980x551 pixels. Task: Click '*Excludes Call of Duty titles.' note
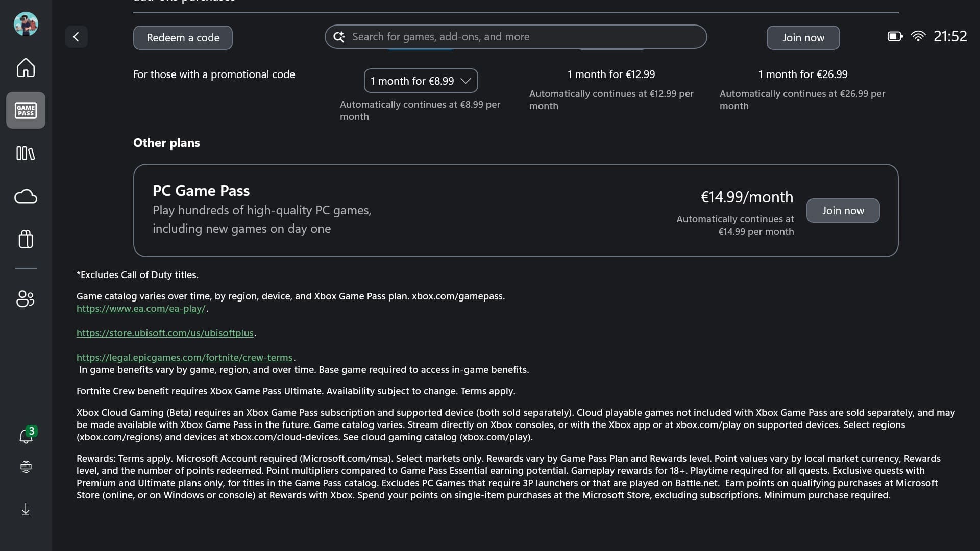137,275
